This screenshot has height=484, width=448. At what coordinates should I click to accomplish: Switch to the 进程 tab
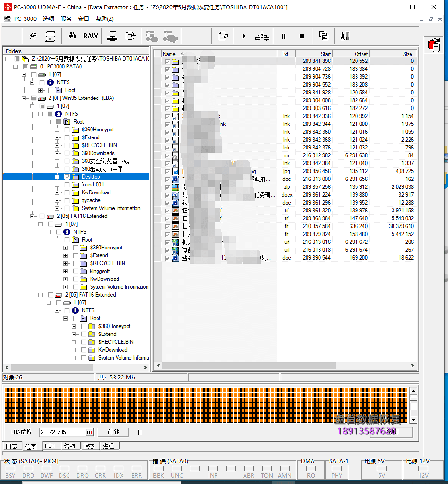pyautogui.click(x=109, y=446)
